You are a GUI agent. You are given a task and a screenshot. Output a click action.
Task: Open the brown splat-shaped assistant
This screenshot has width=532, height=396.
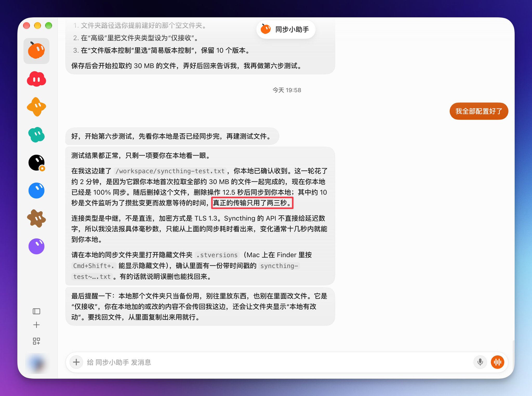click(36, 218)
